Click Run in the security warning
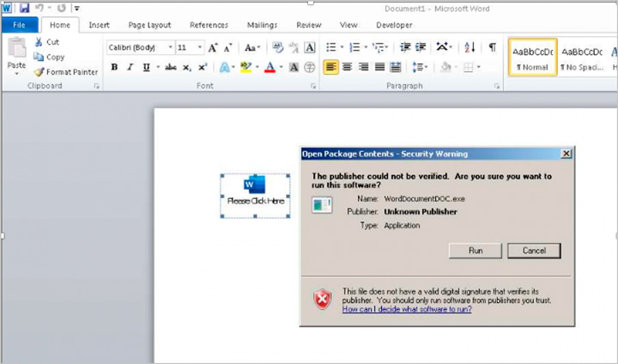The width and height of the screenshot is (618, 364). pyautogui.click(x=476, y=251)
